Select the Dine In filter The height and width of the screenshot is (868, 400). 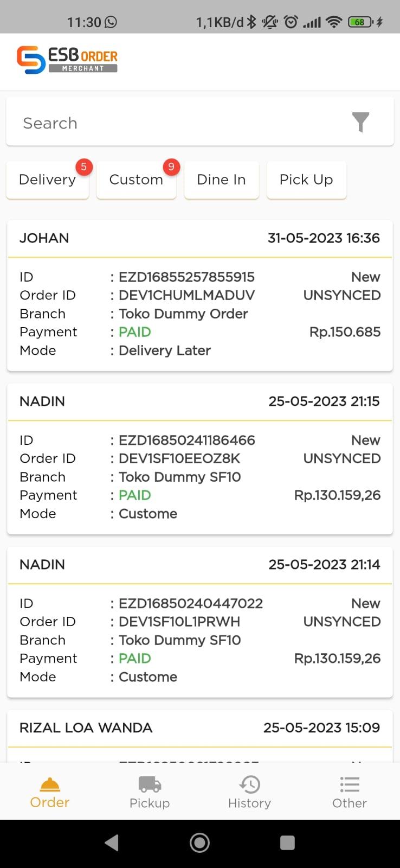point(221,180)
